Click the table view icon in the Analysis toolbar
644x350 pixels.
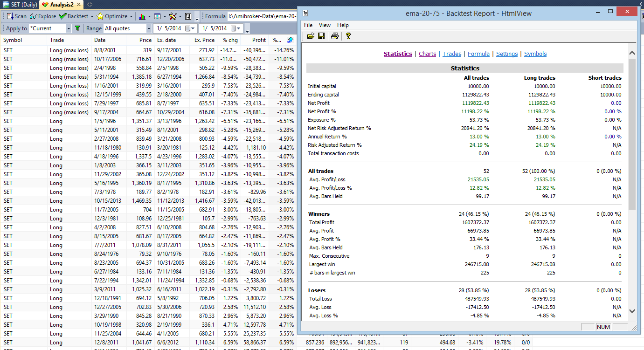click(x=158, y=16)
